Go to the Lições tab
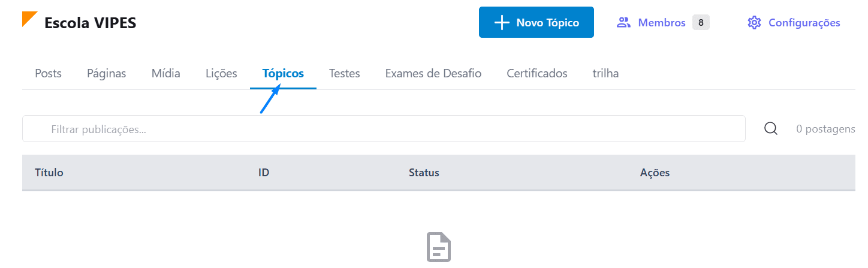This screenshot has width=868, height=268. coord(221,74)
